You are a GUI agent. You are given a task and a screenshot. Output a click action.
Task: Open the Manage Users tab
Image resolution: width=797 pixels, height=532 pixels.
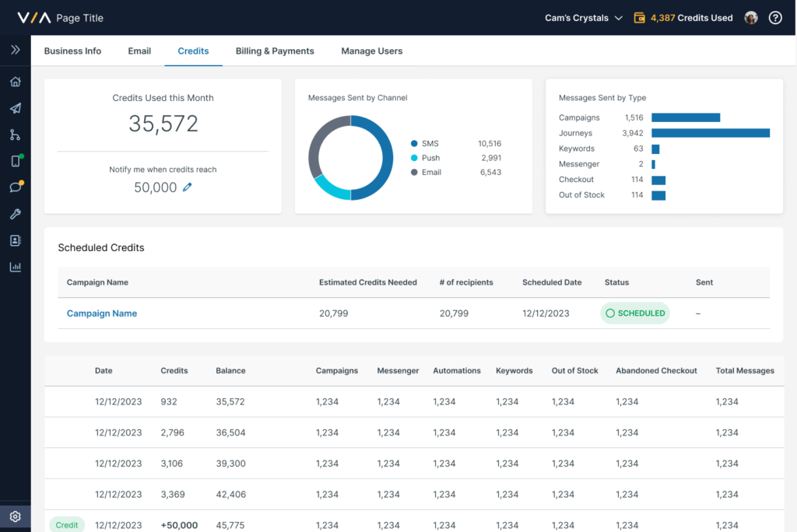(371, 51)
